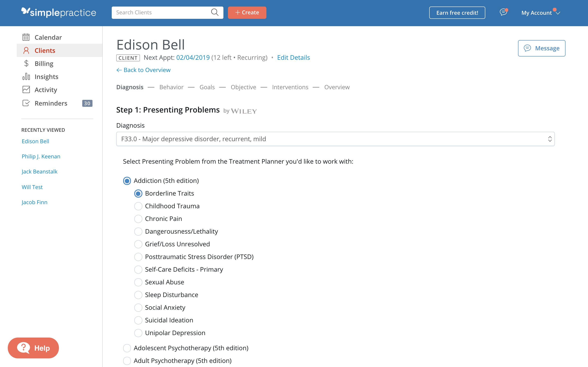Click the Insights icon in sidebar

[x=26, y=77]
